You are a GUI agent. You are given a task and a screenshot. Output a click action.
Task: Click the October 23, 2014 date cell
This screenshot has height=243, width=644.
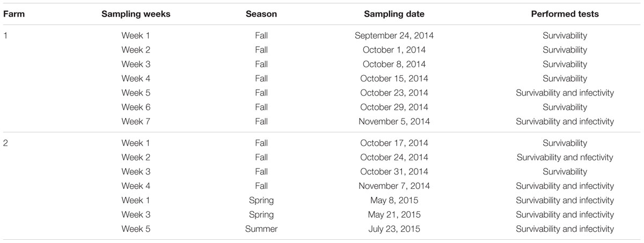tap(394, 93)
